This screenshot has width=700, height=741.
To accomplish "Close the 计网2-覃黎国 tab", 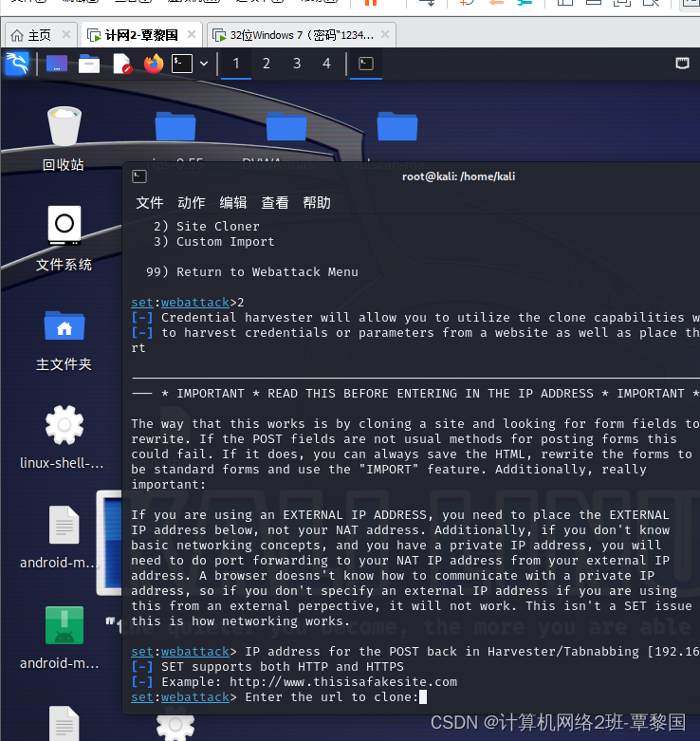I will click(x=192, y=34).
